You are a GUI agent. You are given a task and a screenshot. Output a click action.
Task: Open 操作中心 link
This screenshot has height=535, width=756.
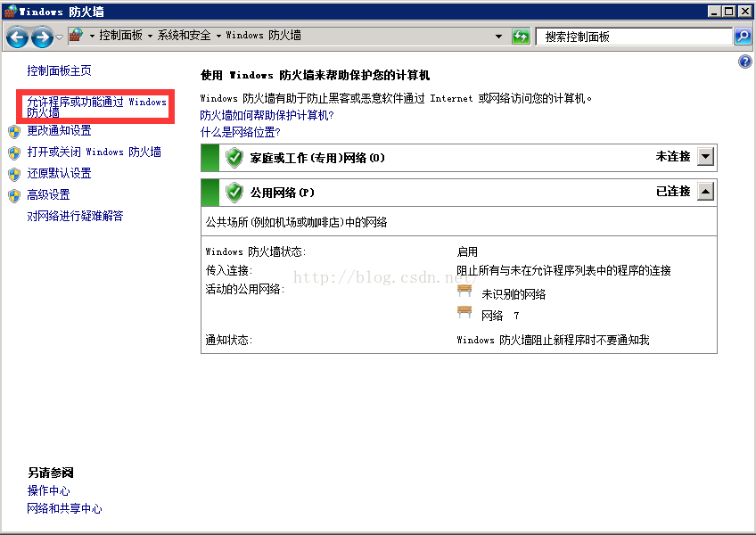[x=48, y=490]
